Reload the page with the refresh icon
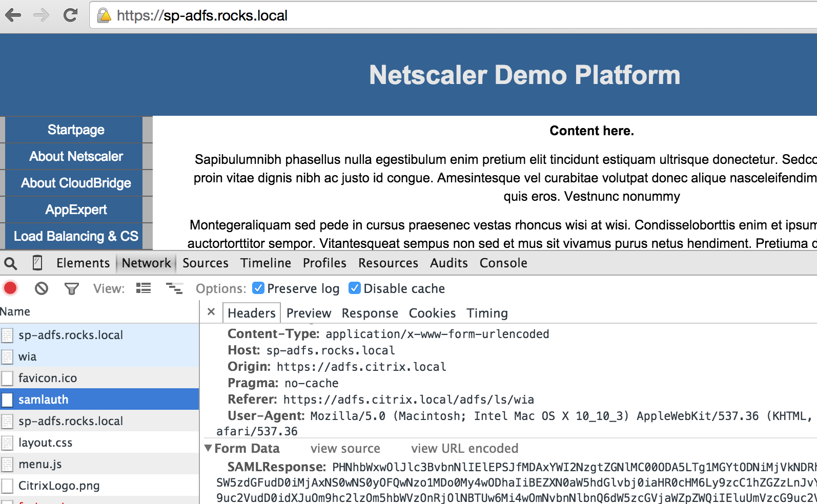 [70, 15]
